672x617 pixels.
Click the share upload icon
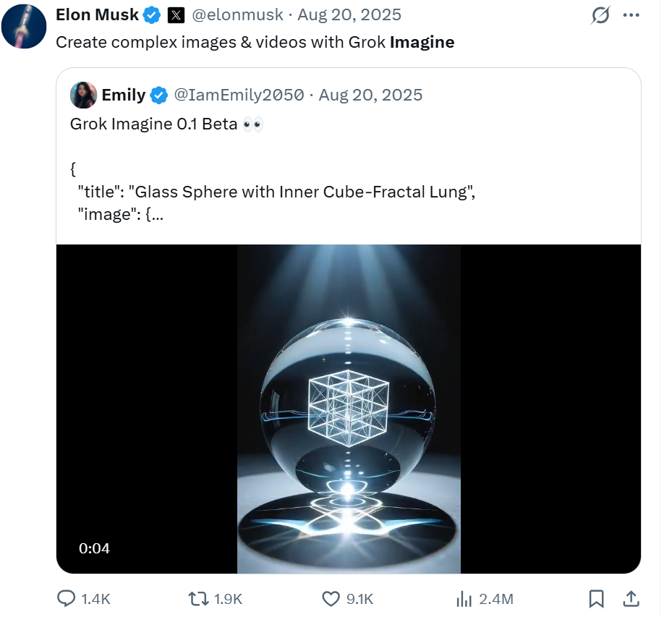click(x=629, y=599)
